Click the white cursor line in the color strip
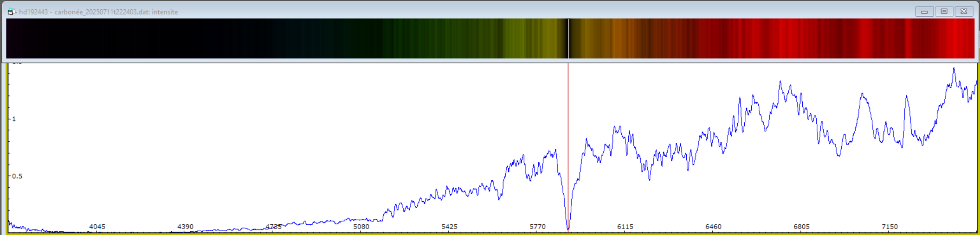 coord(568,38)
